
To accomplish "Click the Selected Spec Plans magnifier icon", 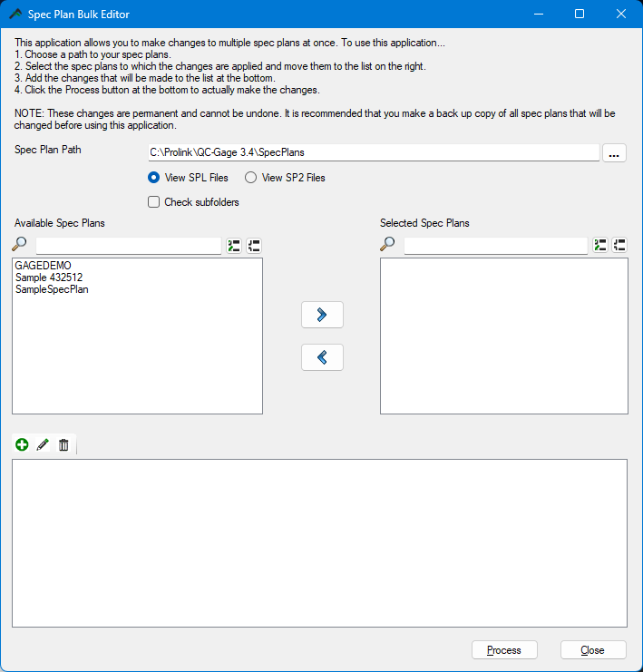I will (387, 245).
